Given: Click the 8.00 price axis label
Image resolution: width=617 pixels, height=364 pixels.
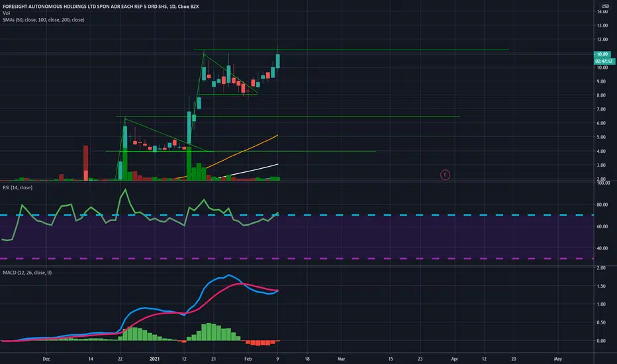Looking at the screenshot, I should click(601, 95).
